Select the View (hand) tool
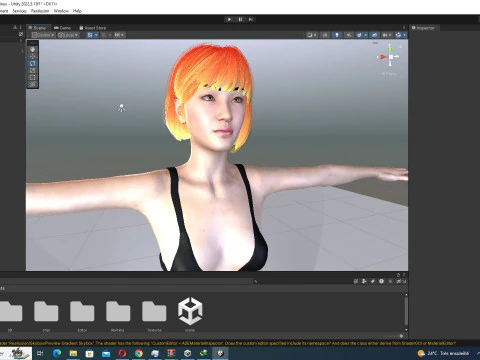The width and height of the screenshot is (480, 360). (33, 49)
